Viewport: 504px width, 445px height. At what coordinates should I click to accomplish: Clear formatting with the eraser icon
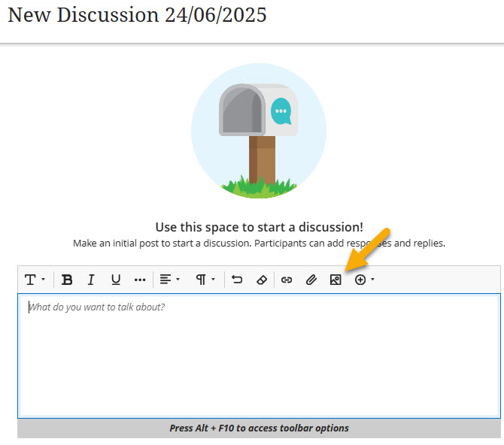click(x=261, y=280)
